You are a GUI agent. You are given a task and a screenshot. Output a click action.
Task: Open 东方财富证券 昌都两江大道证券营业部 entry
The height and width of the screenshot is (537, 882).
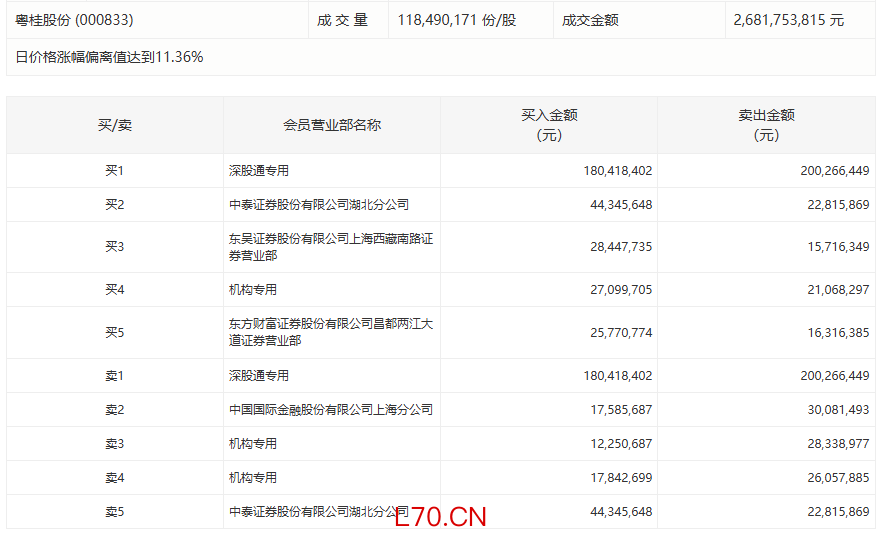pyautogui.click(x=330, y=332)
